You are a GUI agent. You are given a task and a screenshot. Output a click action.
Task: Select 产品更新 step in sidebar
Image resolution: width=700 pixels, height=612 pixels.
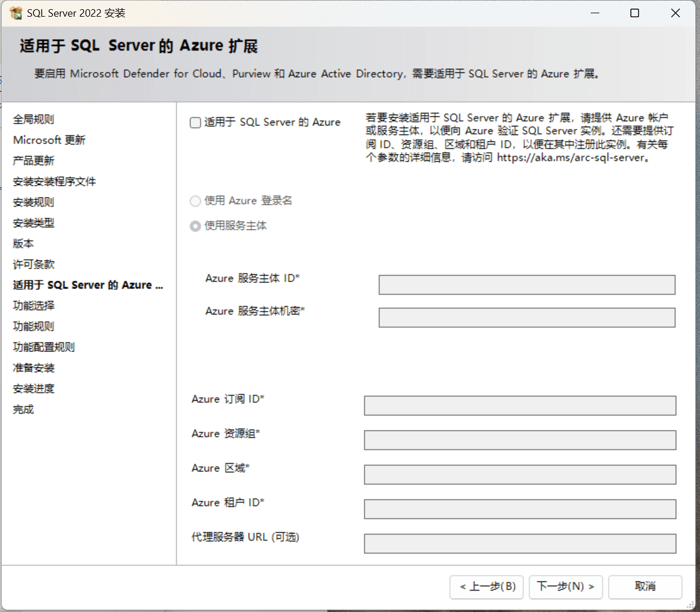pos(33,161)
